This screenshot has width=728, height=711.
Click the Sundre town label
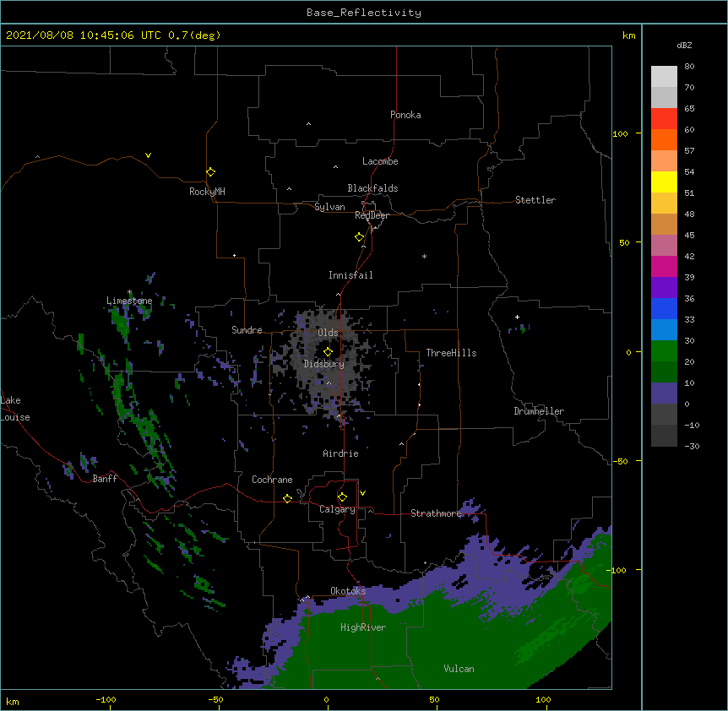247,330
